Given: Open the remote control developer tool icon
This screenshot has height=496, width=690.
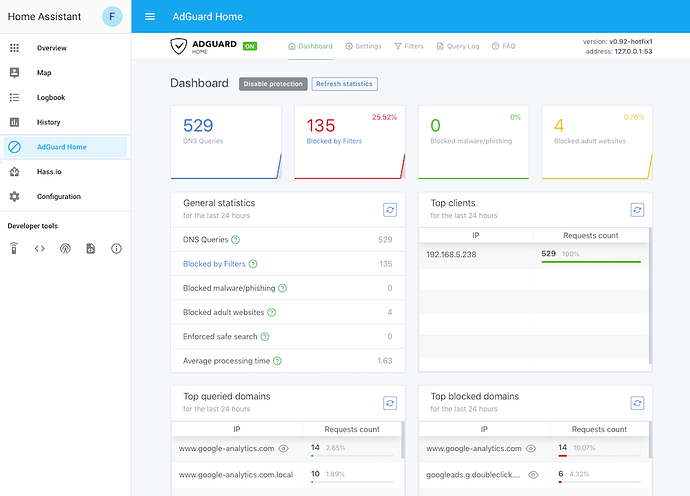Looking at the screenshot, I should [x=14, y=249].
